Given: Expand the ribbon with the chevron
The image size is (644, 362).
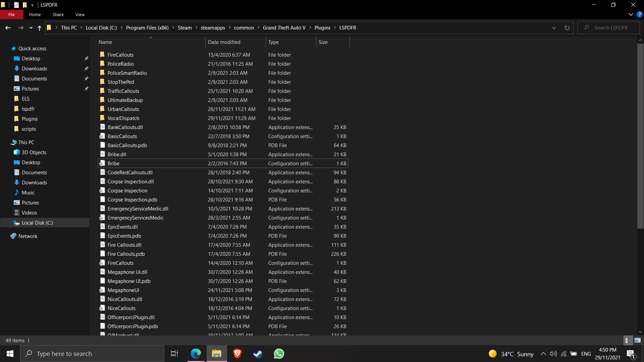Looking at the screenshot, I should click(x=631, y=14).
